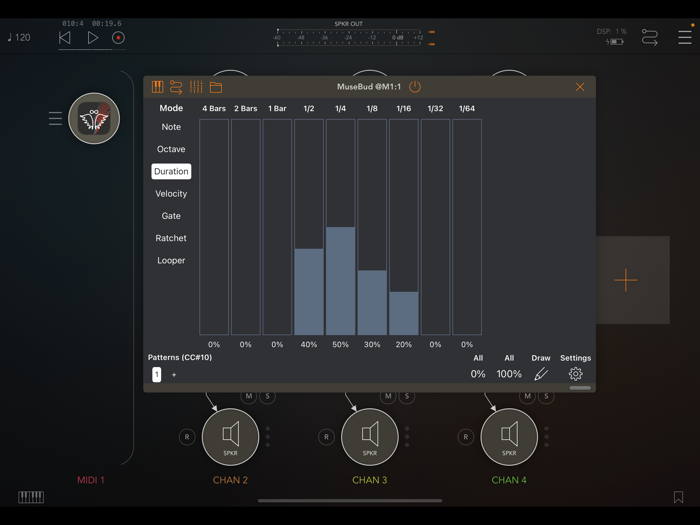The height and width of the screenshot is (525, 700).
Task: Start recording with the record button
Action: (118, 38)
